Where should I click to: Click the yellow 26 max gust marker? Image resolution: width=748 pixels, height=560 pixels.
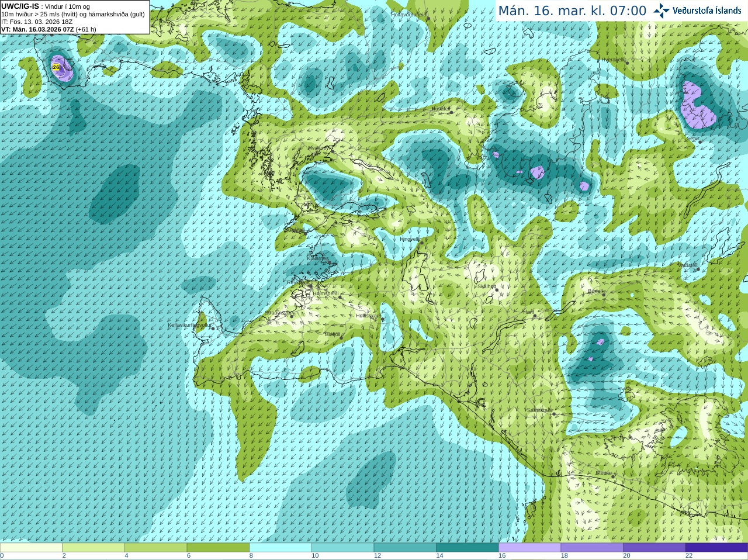pos(56,68)
